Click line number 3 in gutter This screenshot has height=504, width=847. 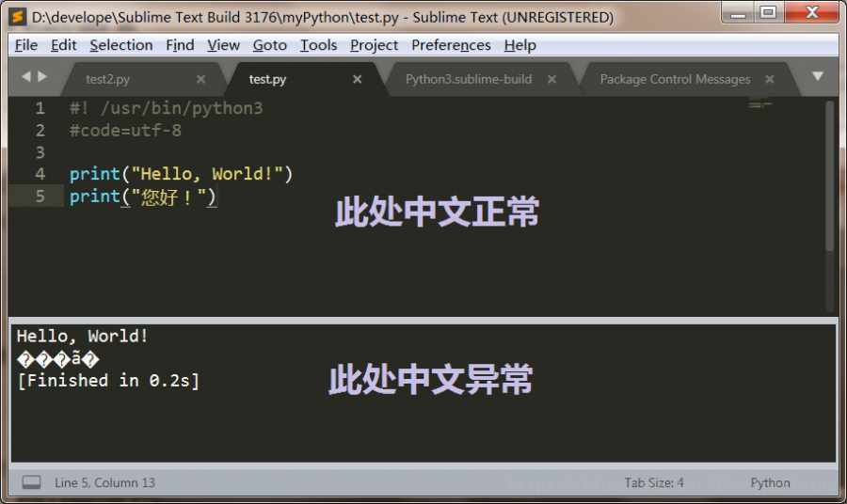click(40, 152)
